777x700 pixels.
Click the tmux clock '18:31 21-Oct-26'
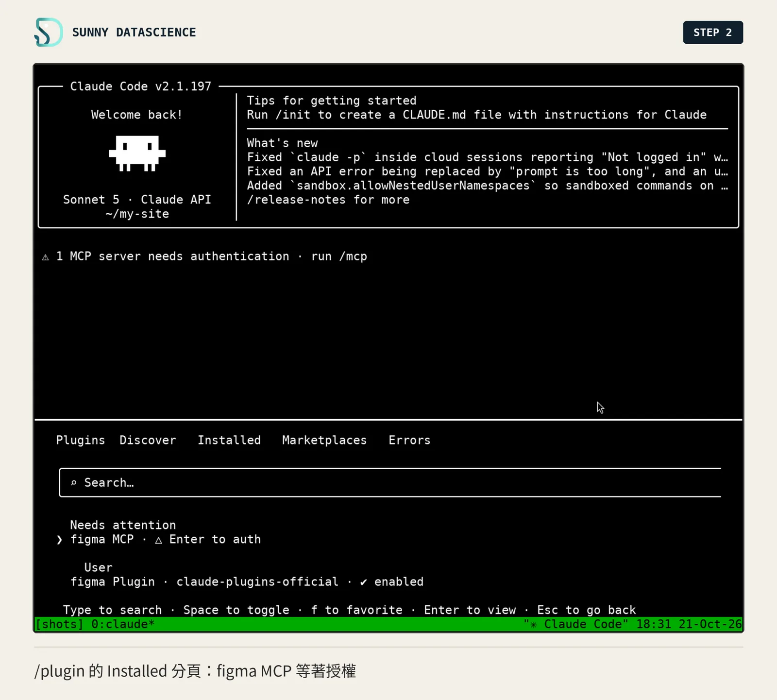tap(689, 624)
